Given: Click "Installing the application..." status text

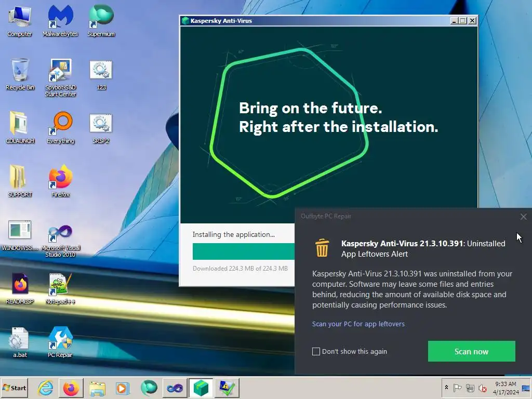Looking at the screenshot, I should (x=234, y=234).
